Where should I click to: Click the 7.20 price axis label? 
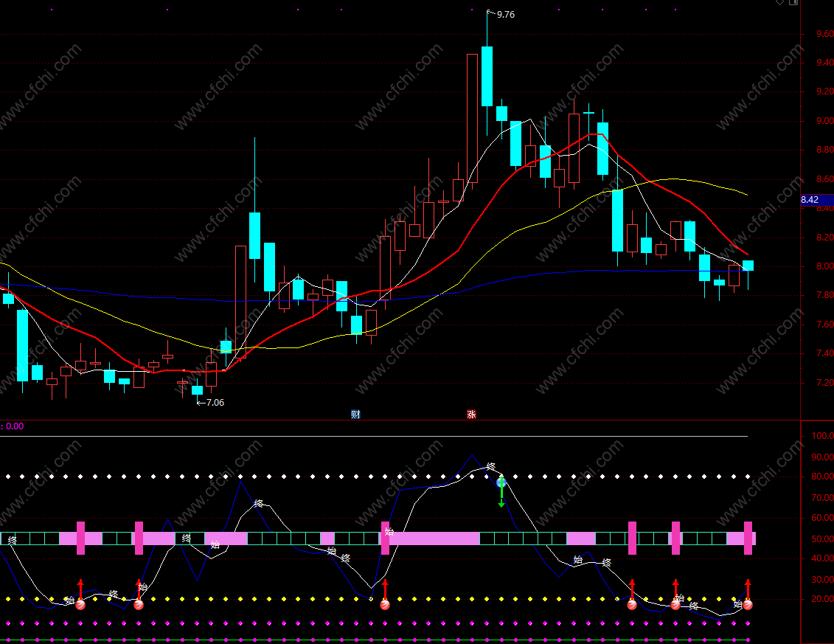point(824,383)
